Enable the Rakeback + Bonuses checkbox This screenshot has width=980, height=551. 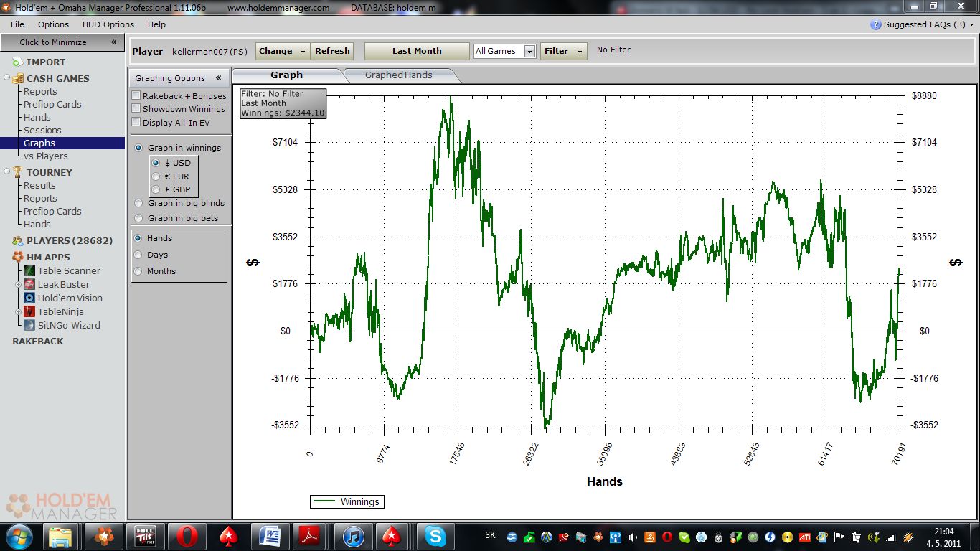[136, 95]
